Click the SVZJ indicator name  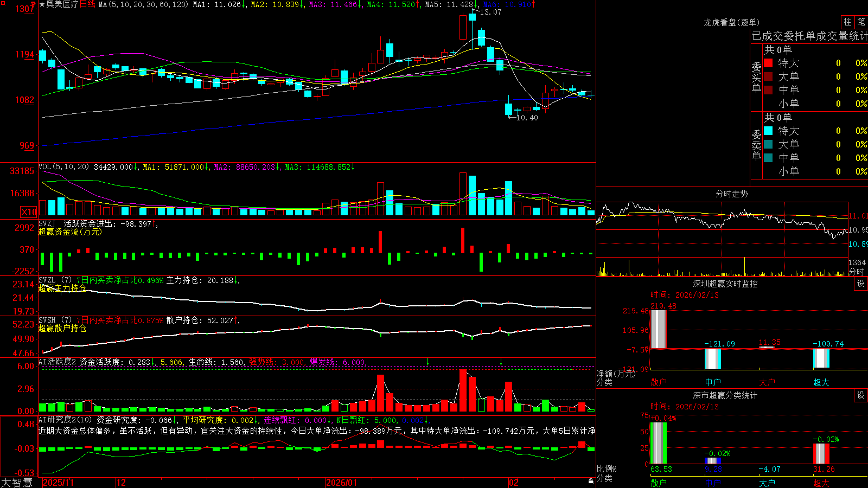pos(47,223)
